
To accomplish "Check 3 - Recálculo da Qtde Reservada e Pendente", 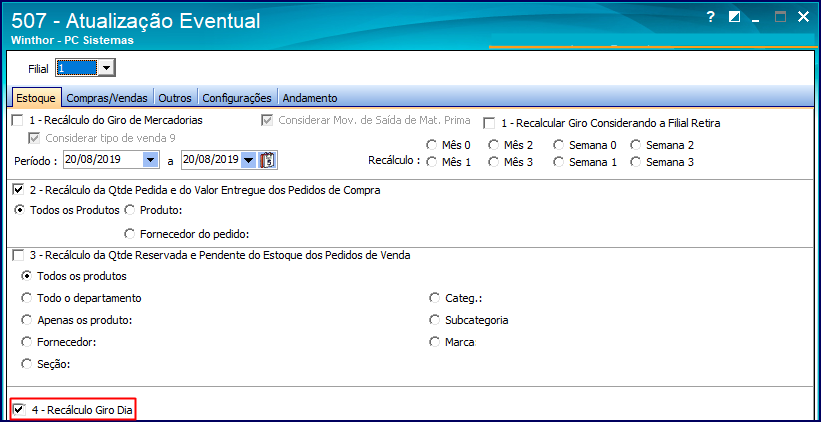I will 18,256.
